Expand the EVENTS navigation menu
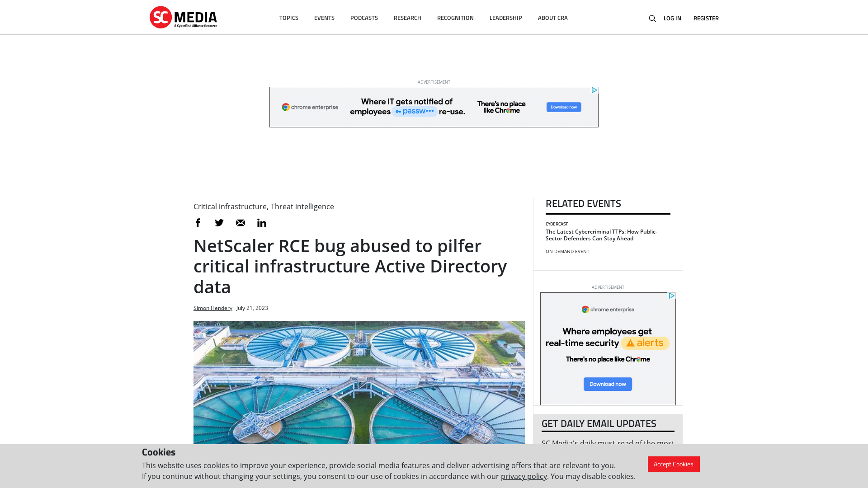This screenshot has height=488, width=868. (x=324, y=17)
